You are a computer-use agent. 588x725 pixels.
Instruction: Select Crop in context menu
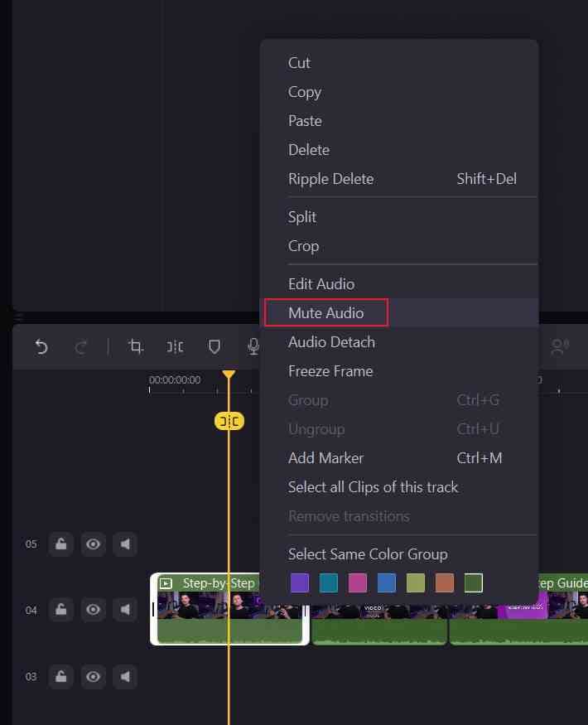click(x=399, y=246)
